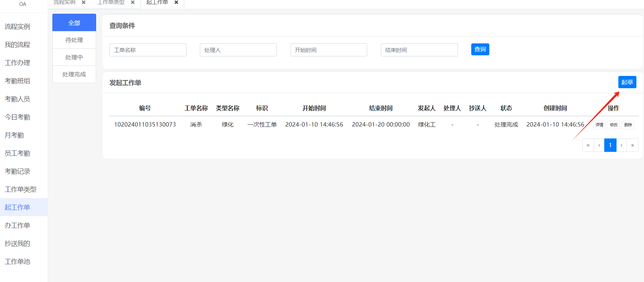Show work orders in 处理中 status
This screenshot has width=644, height=282.
click(x=74, y=57)
